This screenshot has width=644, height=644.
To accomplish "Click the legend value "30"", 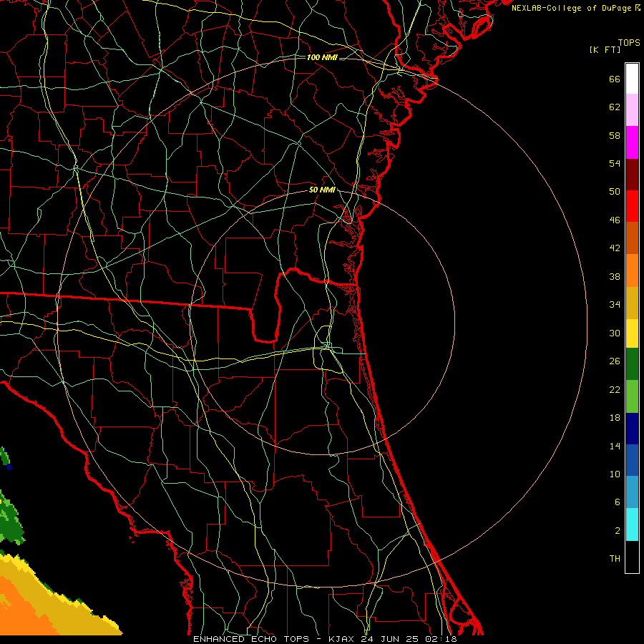I will coord(615,333).
